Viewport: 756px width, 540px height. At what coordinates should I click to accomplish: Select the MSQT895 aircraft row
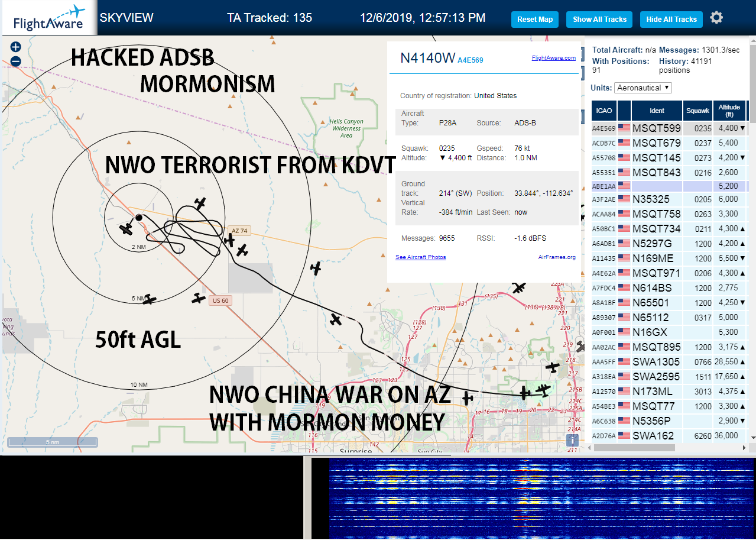[x=669, y=347]
